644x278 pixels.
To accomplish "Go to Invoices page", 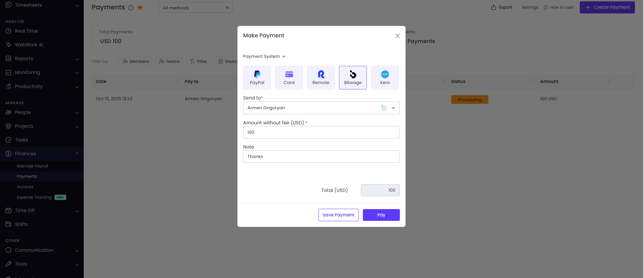I will point(25,187).
